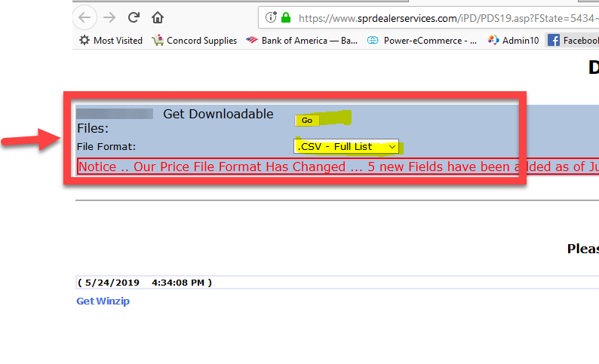Expand the File Format .CSV dropdown
The height and width of the screenshot is (364, 599).
pos(346,147)
